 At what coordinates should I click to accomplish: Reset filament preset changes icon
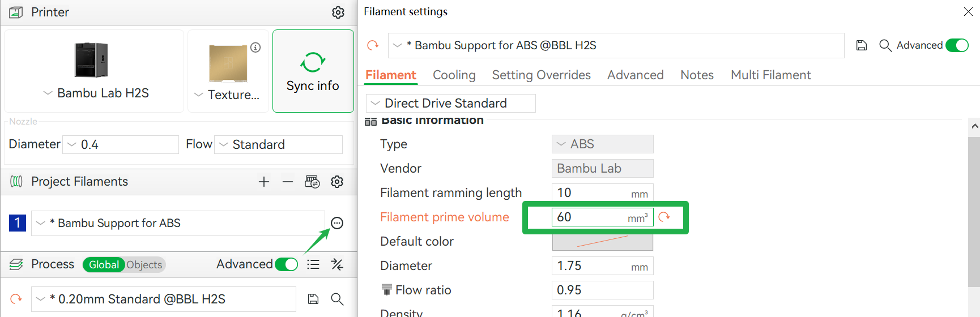(x=373, y=45)
